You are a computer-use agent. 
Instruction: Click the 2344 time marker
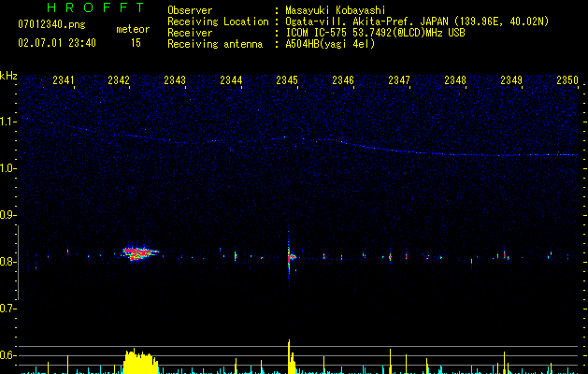pyautogui.click(x=231, y=80)
